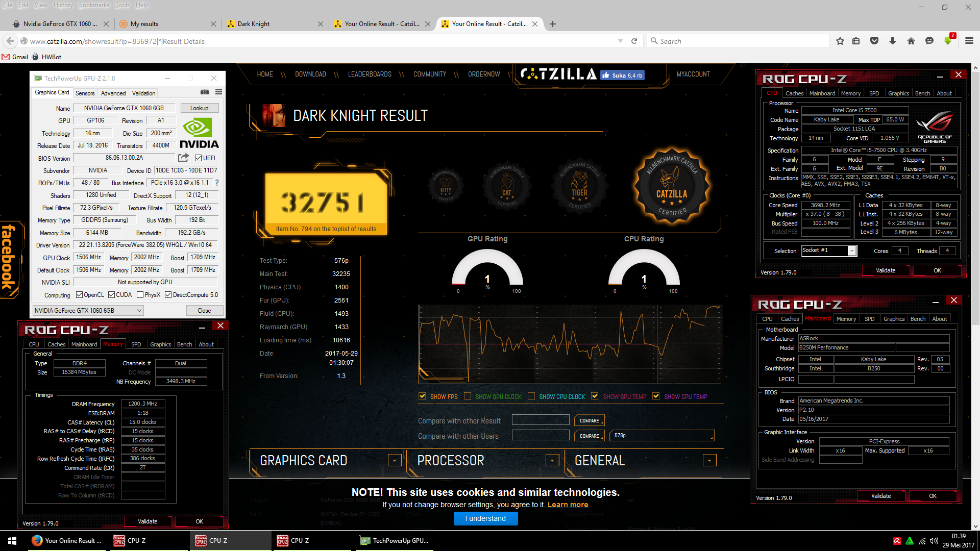The height and width of the screenshot is (551, 980).
Task: Enable the PhysX checkbox
Action: 140,295
